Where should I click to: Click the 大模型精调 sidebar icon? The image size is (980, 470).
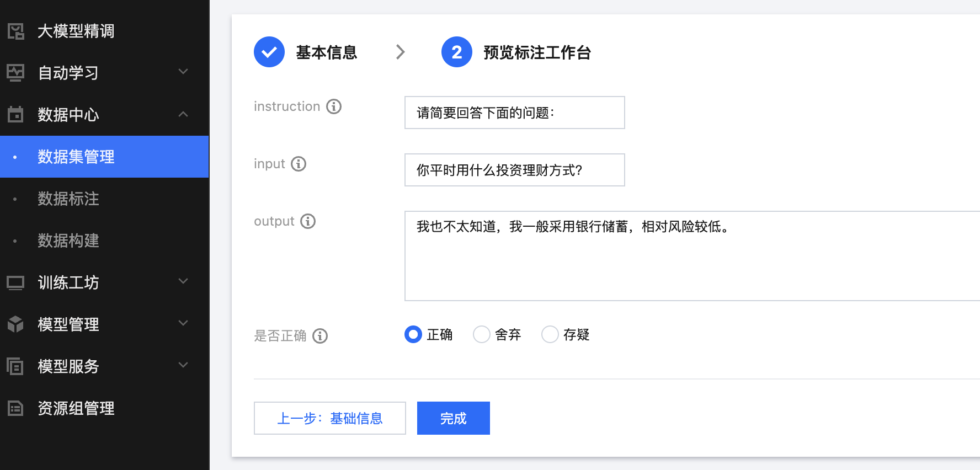pyautogui.click(x=15, y=31)
